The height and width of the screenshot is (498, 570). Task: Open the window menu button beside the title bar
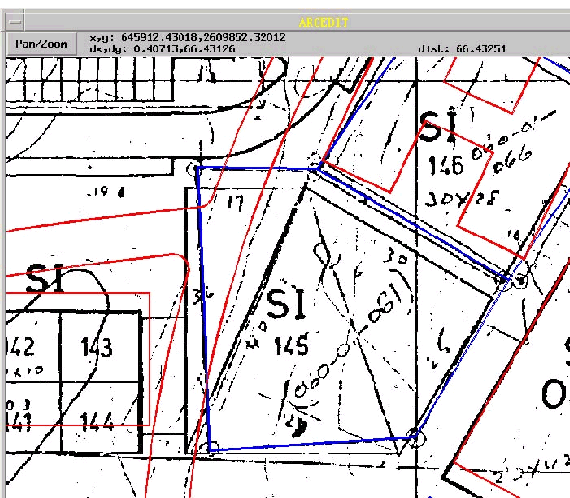[15, 23]
